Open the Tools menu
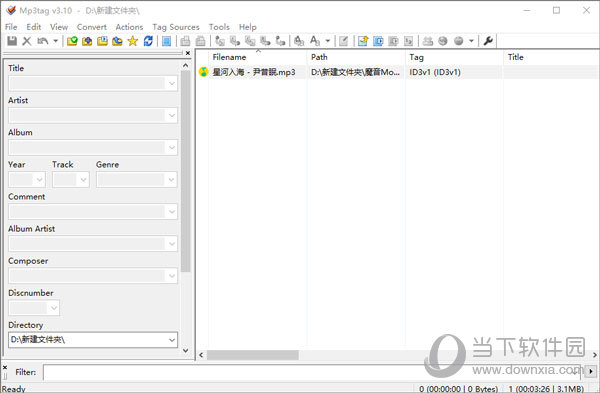 (219, 27)
